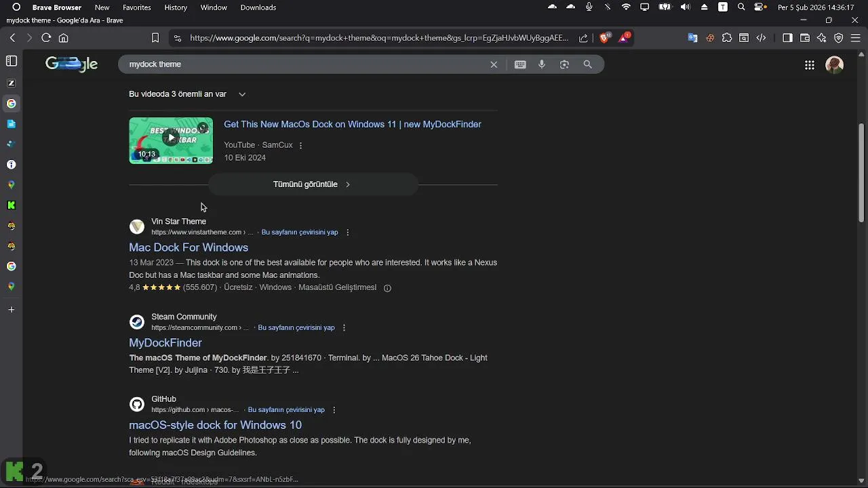Start voice search with microphone icon
The image size is (868, 488).
[x=542, y=64]
